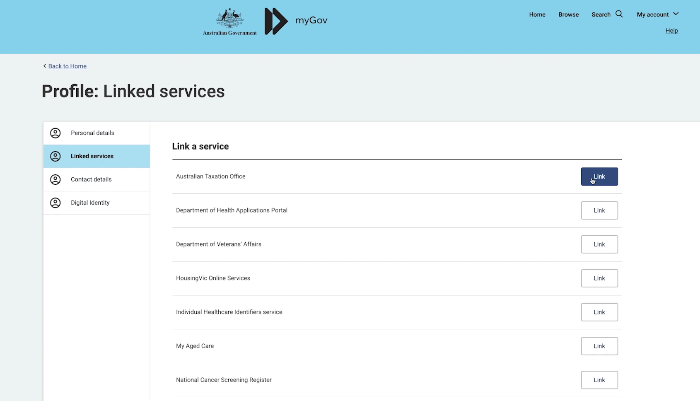Link Department of Health Applications Portal

point(599,210)
